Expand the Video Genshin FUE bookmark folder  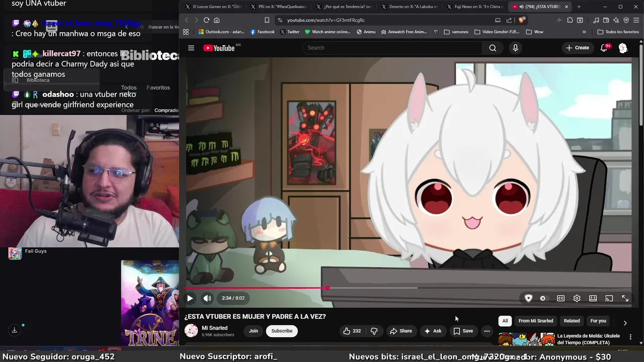tap(497, 32)
